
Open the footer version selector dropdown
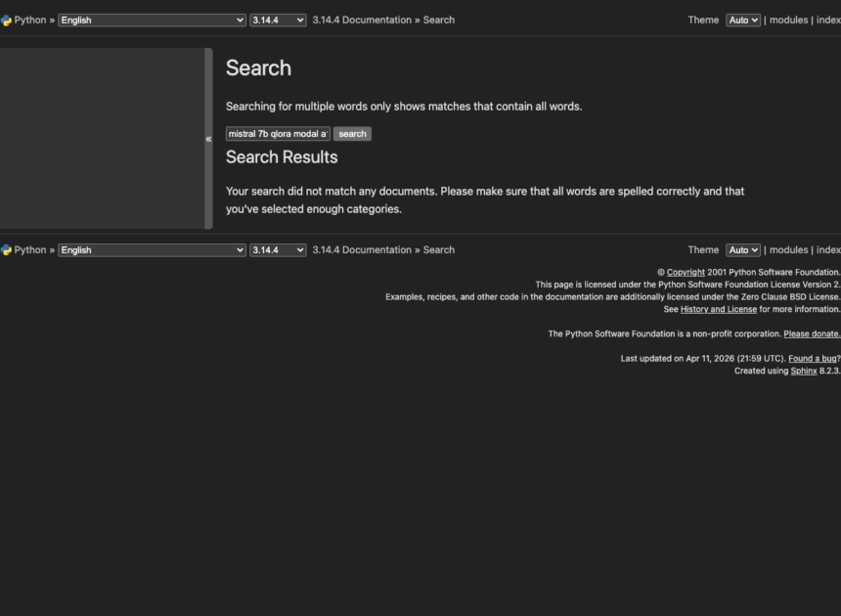point(278,249)
